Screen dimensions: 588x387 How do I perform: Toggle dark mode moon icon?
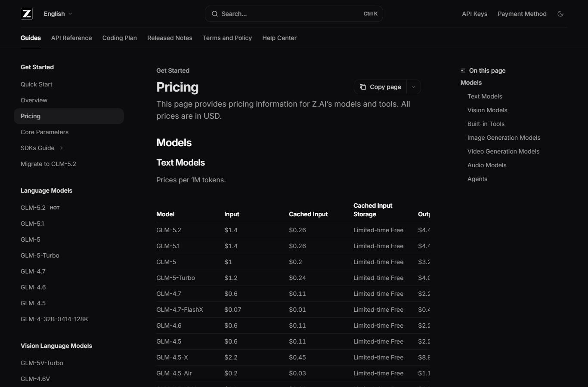pyautogui.click(x=560, y=14)
